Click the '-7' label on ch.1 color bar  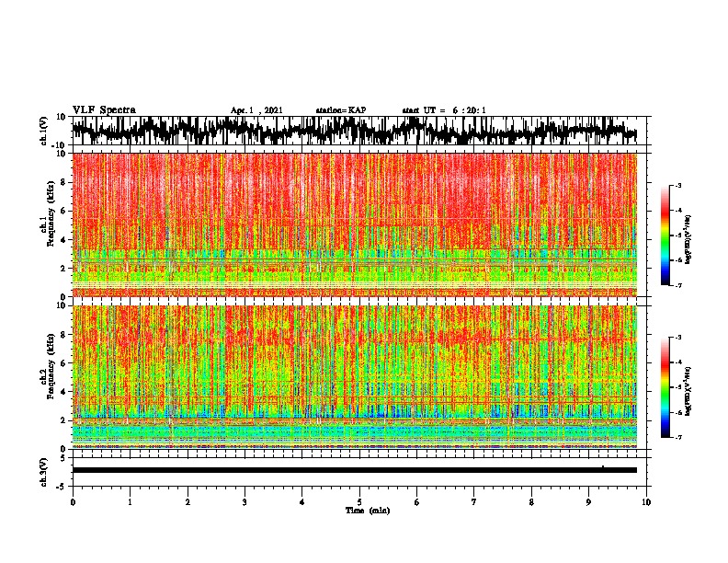(677, 285)
